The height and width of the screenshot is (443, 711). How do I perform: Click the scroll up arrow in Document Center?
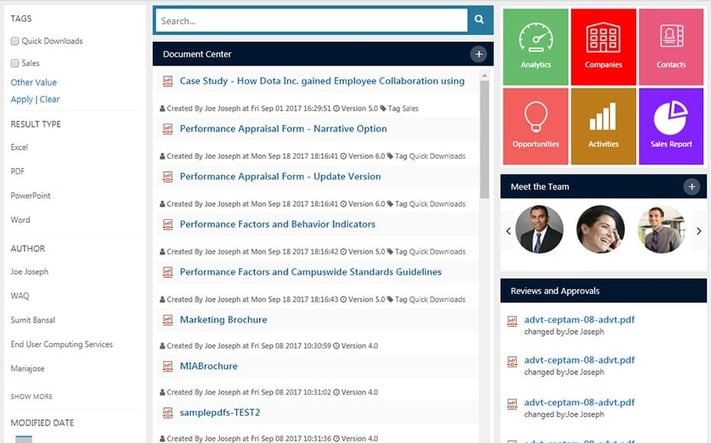point(484,76)
